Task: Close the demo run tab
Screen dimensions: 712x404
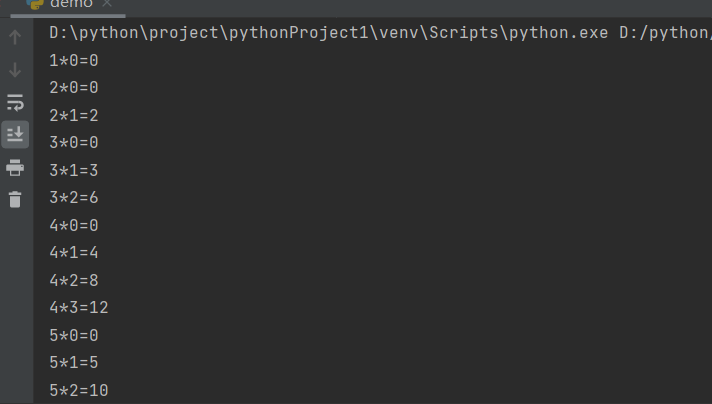Action: pos(107,4)
